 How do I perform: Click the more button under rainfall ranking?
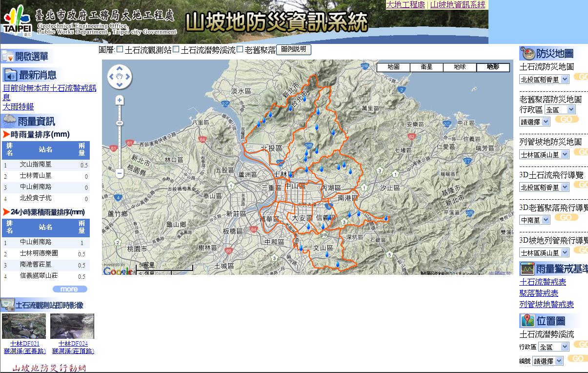pyautogui.click(x=69, y=289)
